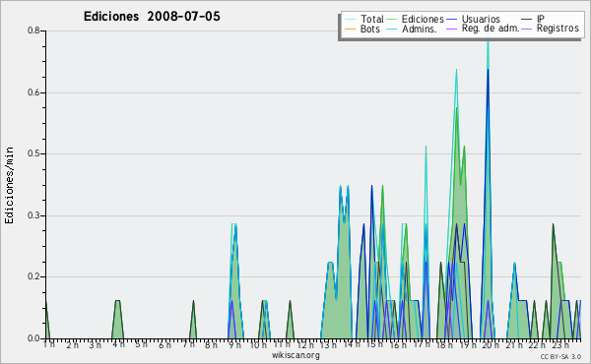
Task: Click the chart title Ediciones 2008-07-05
Action: (x=152, y=17)
